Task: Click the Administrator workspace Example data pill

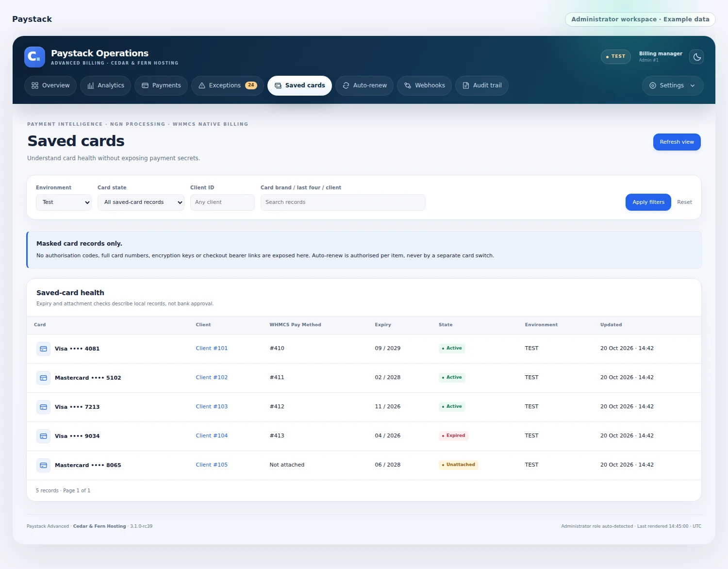Action: tap(640, 19)
